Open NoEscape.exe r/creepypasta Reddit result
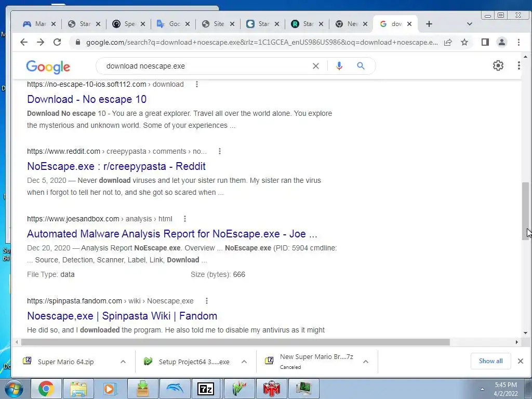 pyautogui.click(x=116, y=166)
